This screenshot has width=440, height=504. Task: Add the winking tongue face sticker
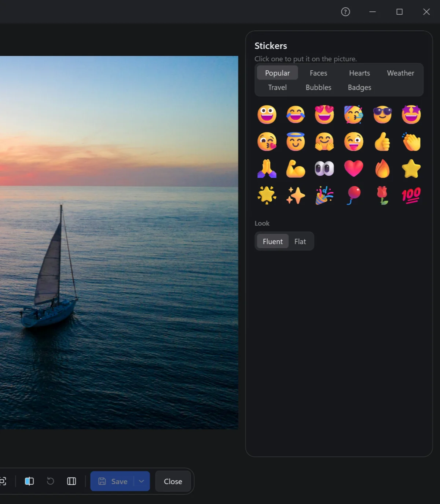pos(353,142)
